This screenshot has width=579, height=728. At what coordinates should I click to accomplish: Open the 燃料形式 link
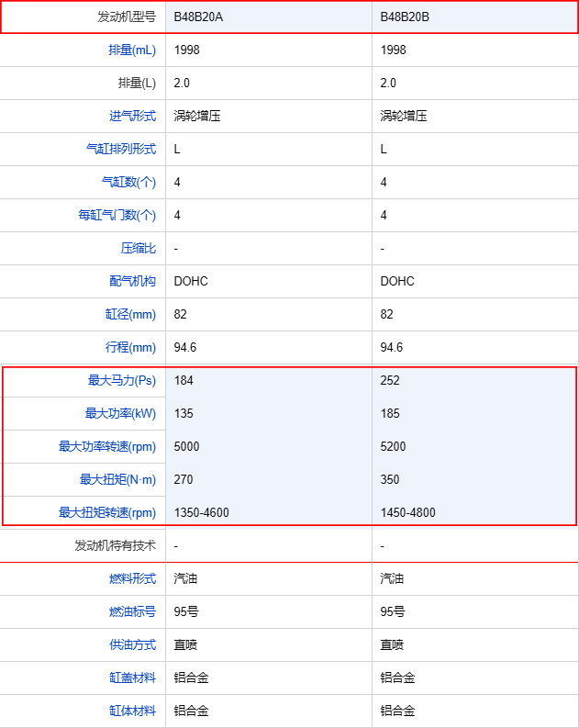tap(132, 578)
